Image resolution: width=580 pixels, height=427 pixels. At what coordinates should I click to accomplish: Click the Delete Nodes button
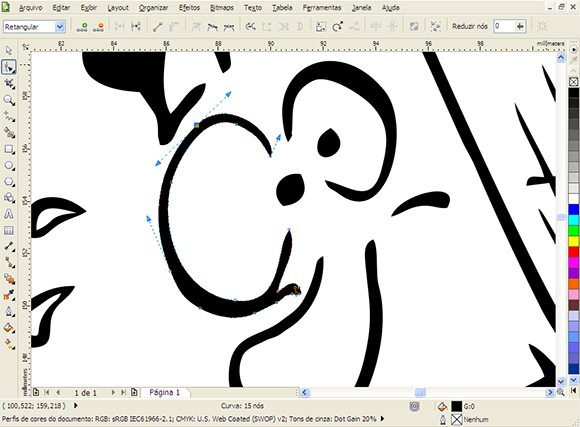point(98,27)
